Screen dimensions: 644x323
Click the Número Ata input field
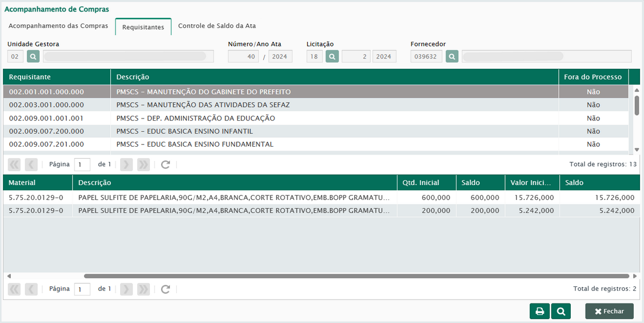click(x=243, y=56)
